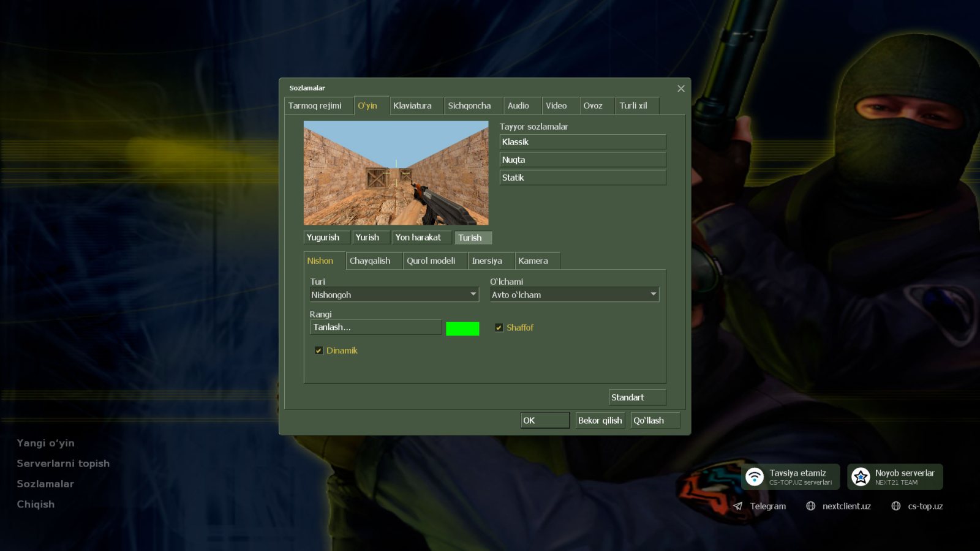Select the Chayqalish sub-tab
The image size is (980, 551).
point(370,261)
